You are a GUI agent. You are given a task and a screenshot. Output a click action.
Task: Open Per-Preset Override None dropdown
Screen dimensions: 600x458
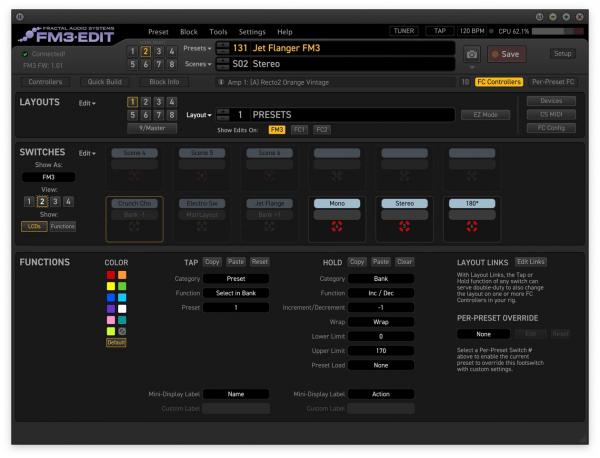click(x=483, y=334)
